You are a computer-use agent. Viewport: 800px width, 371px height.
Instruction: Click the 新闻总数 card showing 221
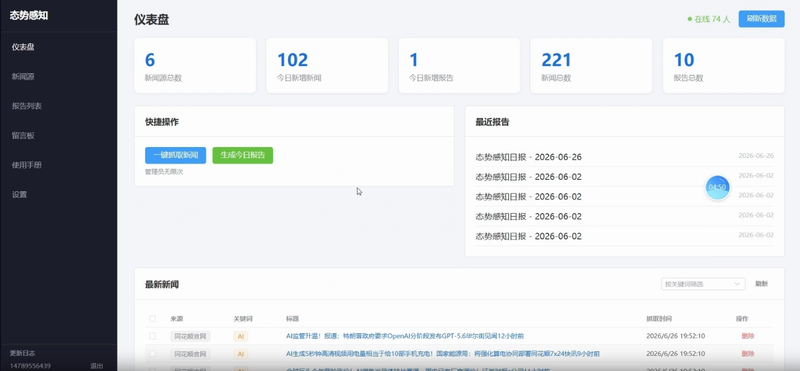(x=591, y=65)
